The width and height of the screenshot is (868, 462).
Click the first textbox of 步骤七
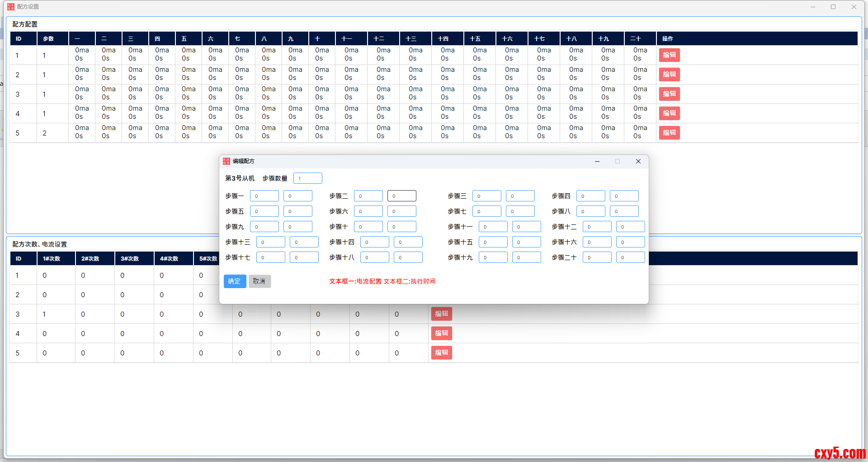486,211
